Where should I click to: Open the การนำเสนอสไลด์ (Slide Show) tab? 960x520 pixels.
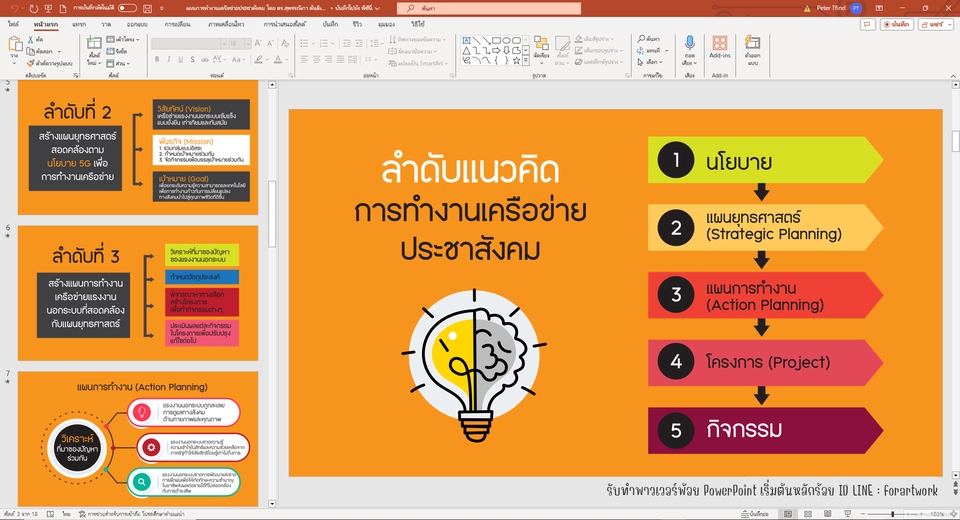[x=285, y=24]
